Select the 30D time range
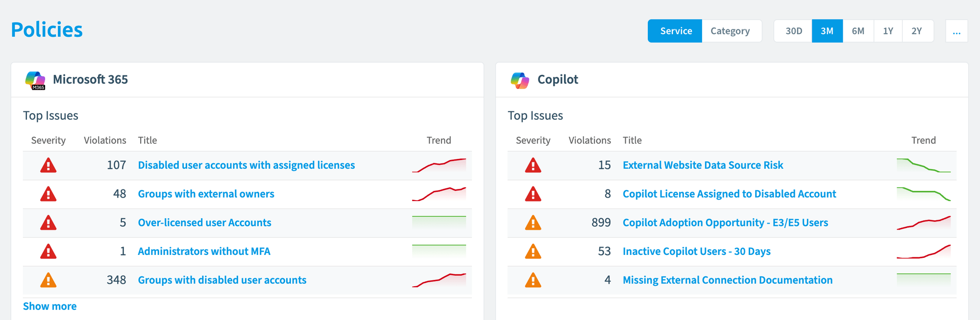The width and height of the screenshot is (980, 320). 793,31
